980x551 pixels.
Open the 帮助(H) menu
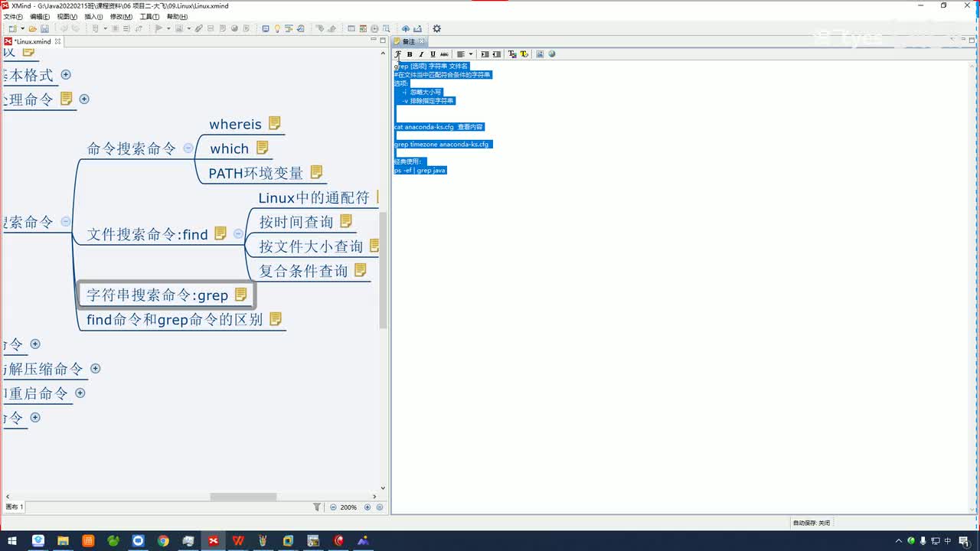coord(177,16)
